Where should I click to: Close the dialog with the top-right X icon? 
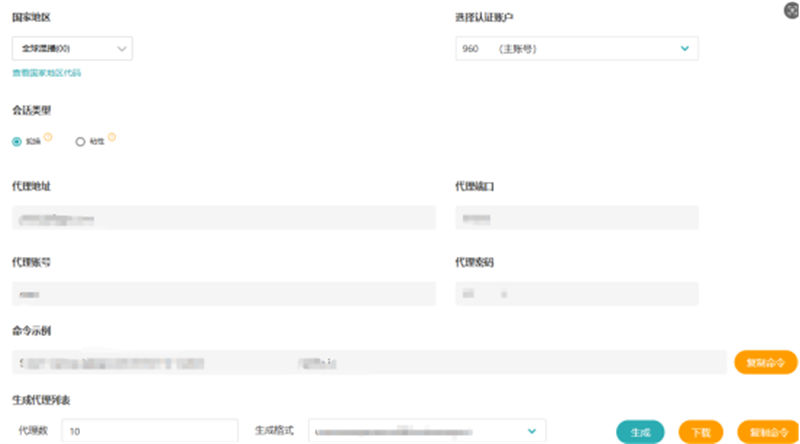(792, 9)
